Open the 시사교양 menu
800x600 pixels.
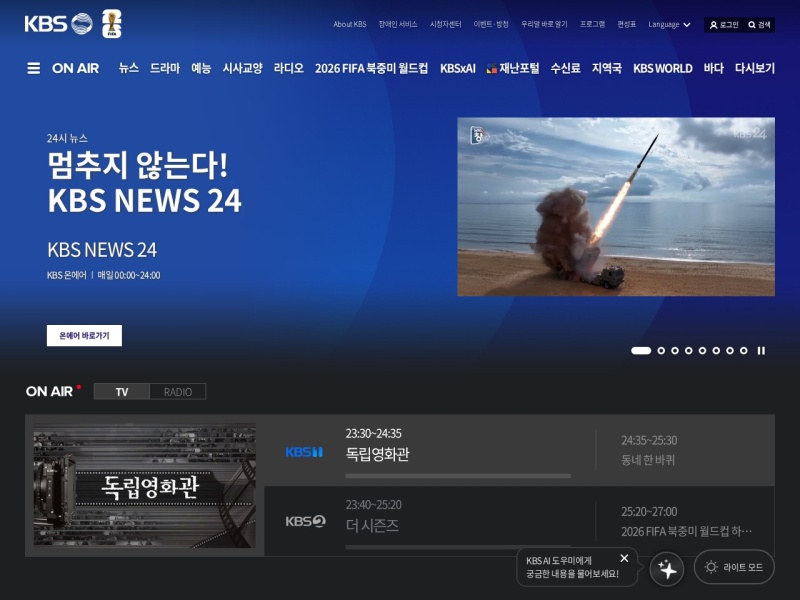click(x=242, y=68)
